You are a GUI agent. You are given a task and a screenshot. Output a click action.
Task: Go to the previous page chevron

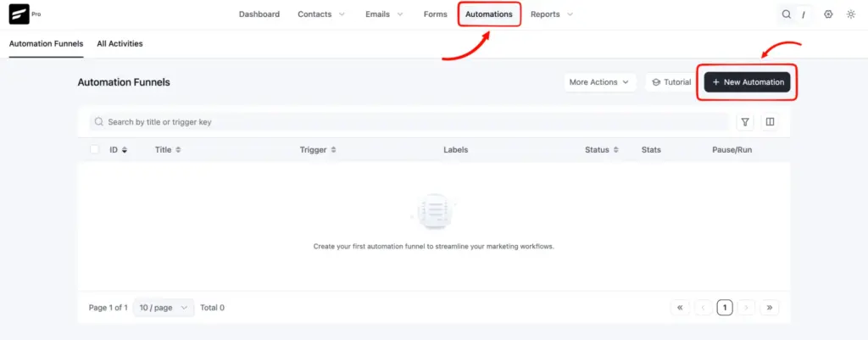point(703,307)
